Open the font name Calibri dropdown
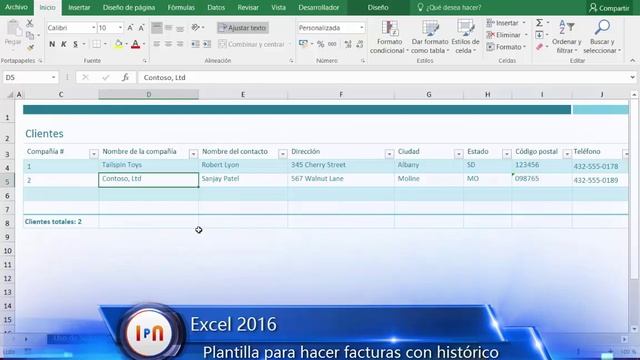The height and width of the screenshot is (360, 640). (93, 28)
